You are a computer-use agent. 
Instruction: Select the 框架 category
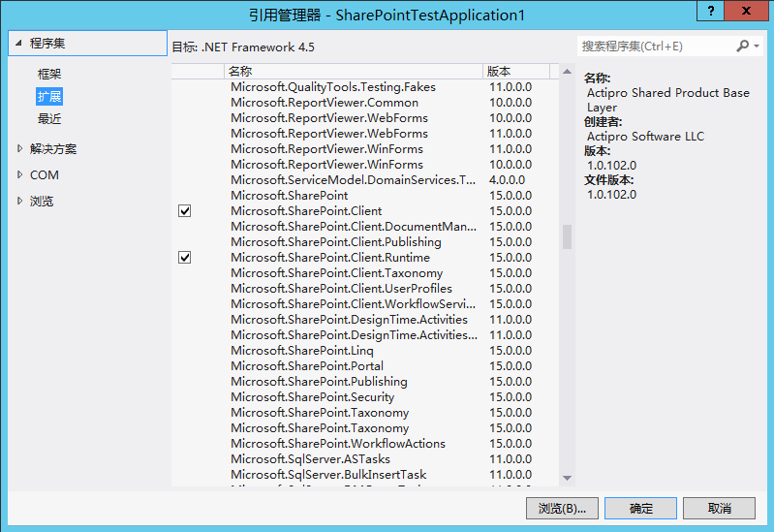point(49,74)
